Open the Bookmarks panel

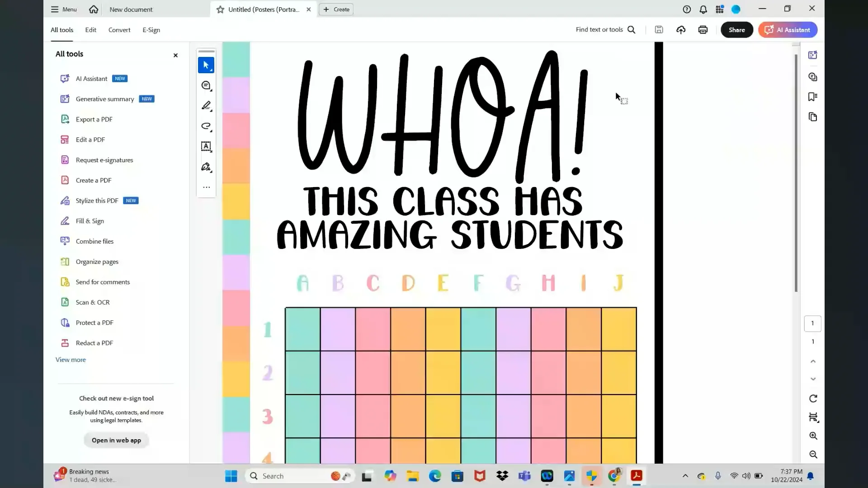click(x=813, y=97)
